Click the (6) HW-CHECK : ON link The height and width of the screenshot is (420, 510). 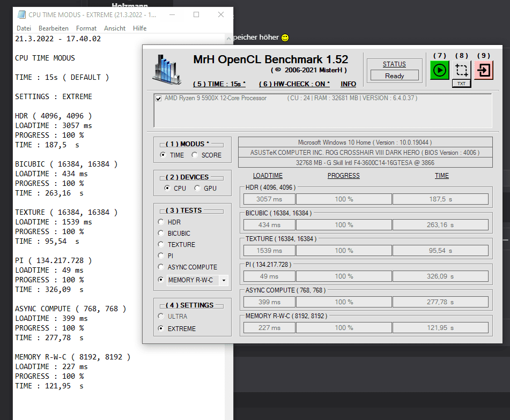pyautogui.click(x=294, y=84)
